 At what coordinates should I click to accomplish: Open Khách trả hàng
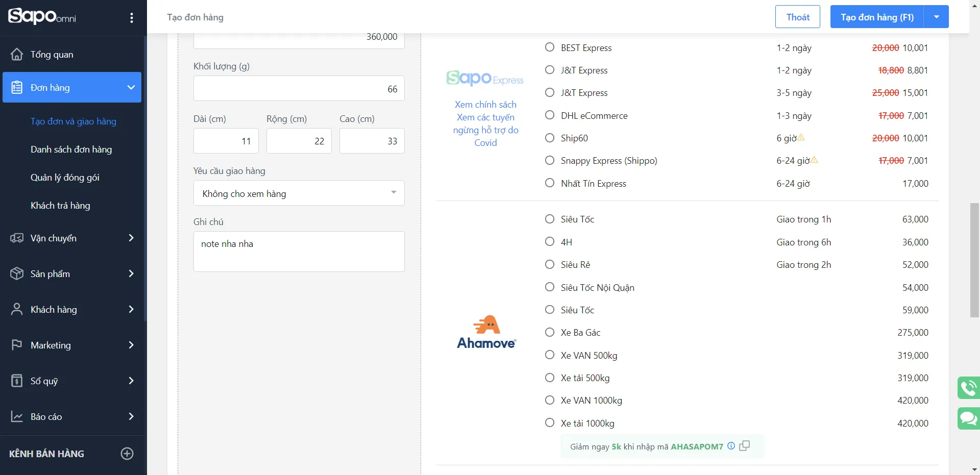60,205
